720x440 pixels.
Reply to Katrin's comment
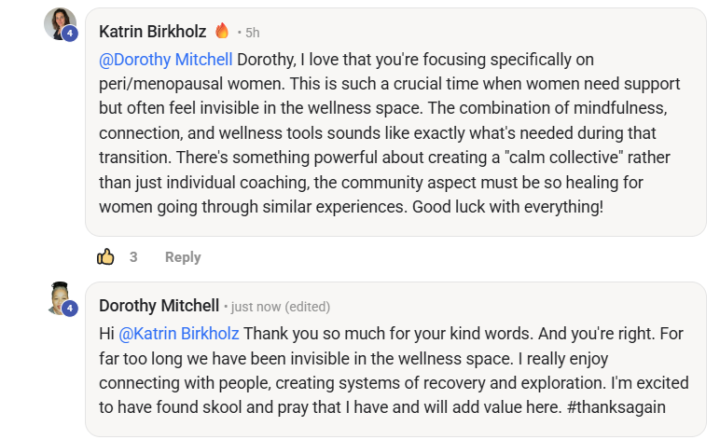pos(182,257)
